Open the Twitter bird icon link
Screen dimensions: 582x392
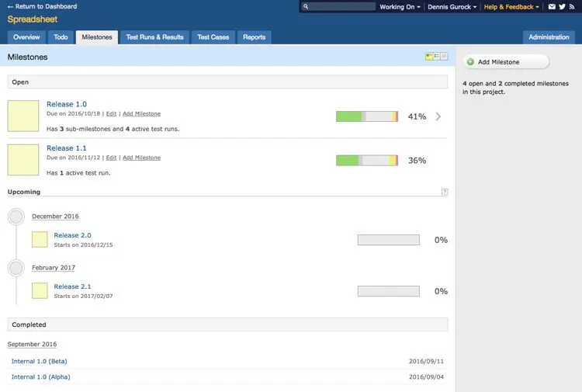coord(563,7)
